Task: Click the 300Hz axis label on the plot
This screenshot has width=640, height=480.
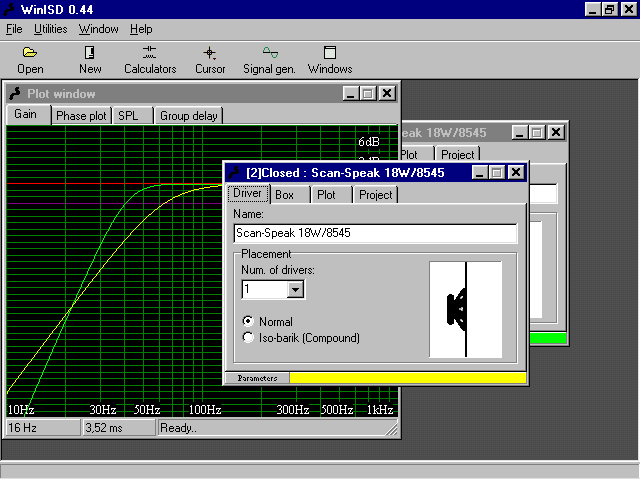Action: tap(293, 409)
